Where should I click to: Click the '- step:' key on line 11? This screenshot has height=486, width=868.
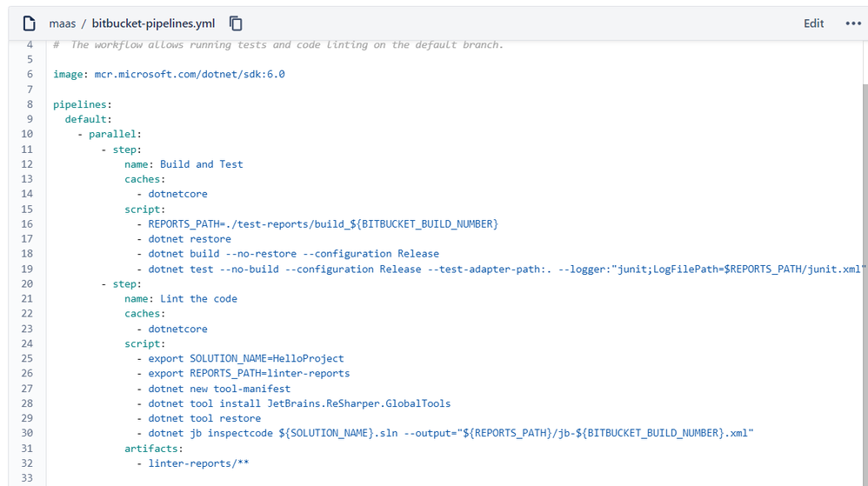[x=122, y=150]
